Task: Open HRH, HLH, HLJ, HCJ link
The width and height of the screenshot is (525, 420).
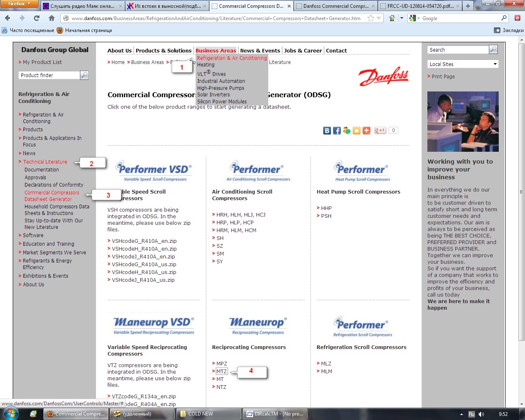Action: click(241, 215)
